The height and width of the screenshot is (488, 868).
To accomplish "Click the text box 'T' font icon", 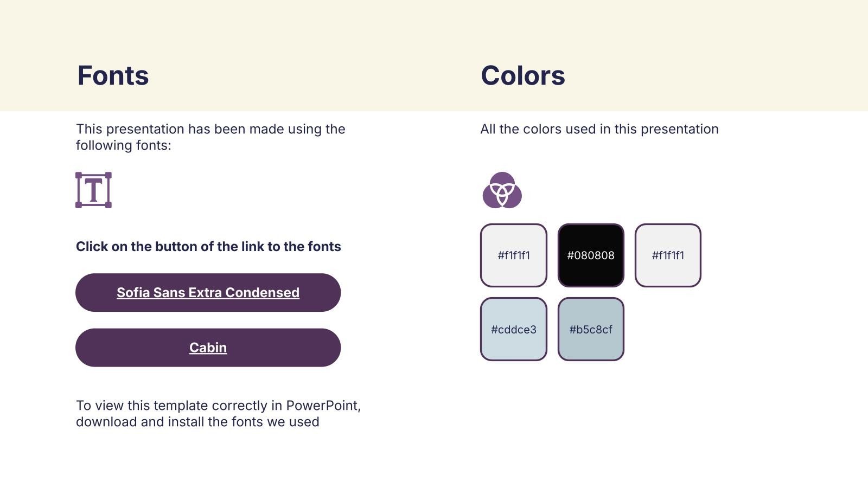I will coord(93,190).
